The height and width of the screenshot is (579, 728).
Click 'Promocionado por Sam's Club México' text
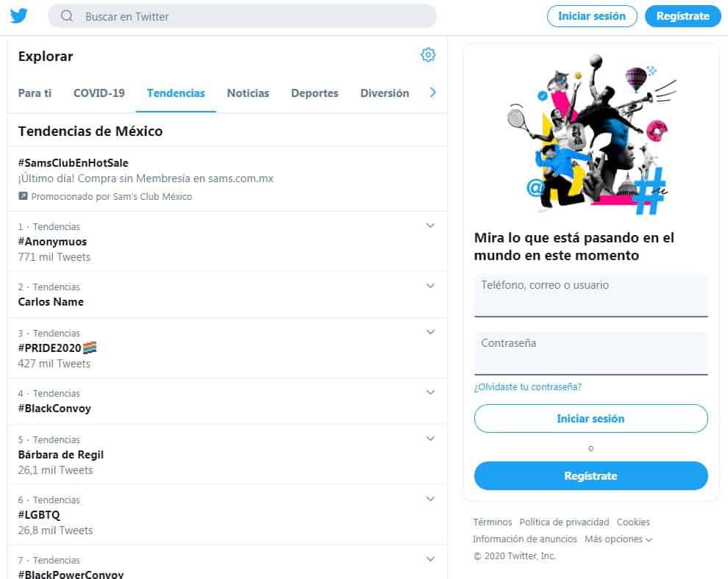[112, 197]
